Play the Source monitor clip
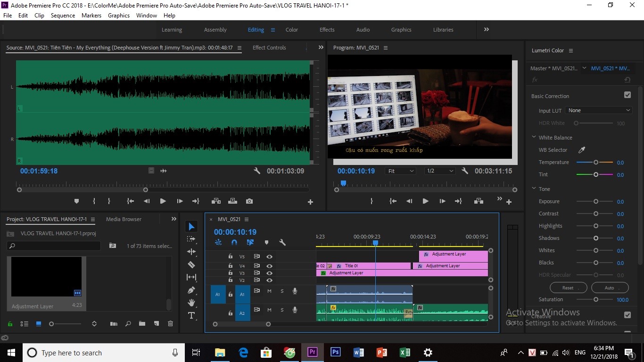Screen dimensions: 644x362 pyautogui.click(x=163, y=201)
